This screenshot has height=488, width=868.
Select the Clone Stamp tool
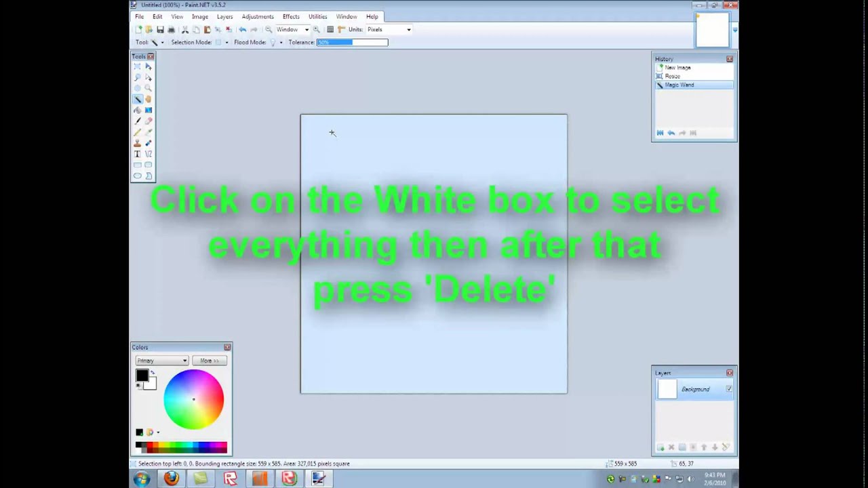138,142
